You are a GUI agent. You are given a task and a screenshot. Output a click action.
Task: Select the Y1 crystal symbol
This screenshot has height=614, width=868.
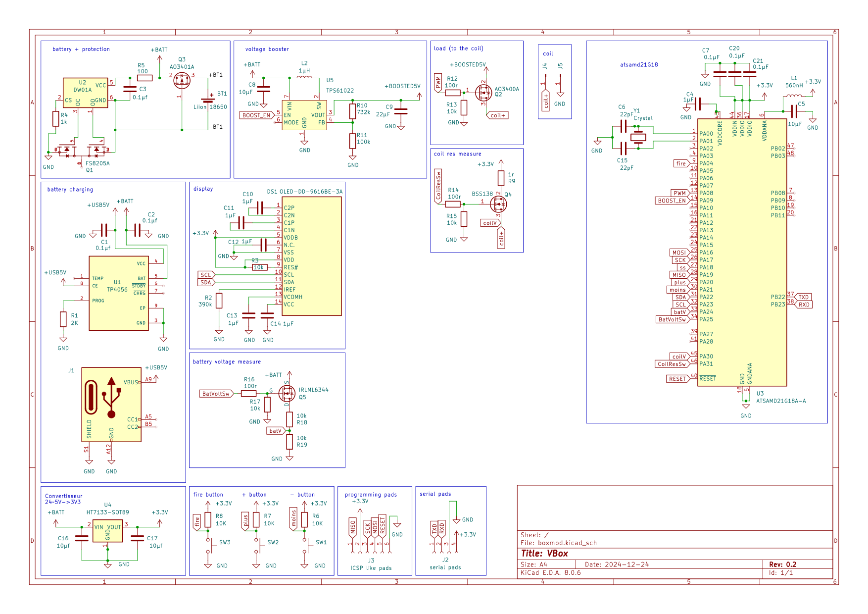coord(638,137)
